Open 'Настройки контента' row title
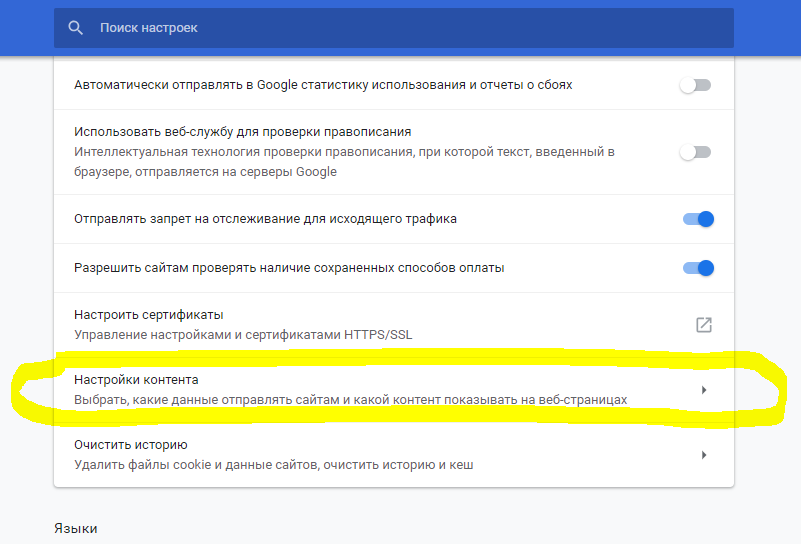The image size is (801, 544). click(x=136, y=380)
